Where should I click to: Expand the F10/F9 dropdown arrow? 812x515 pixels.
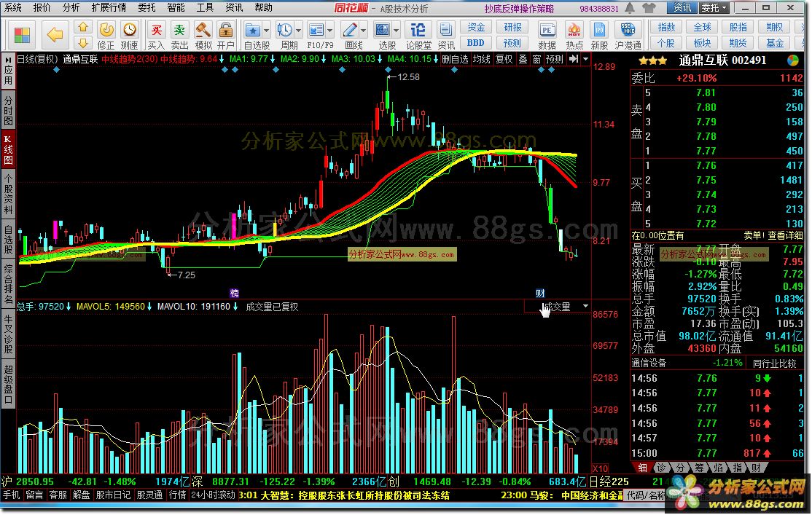(x=330, y=30)
